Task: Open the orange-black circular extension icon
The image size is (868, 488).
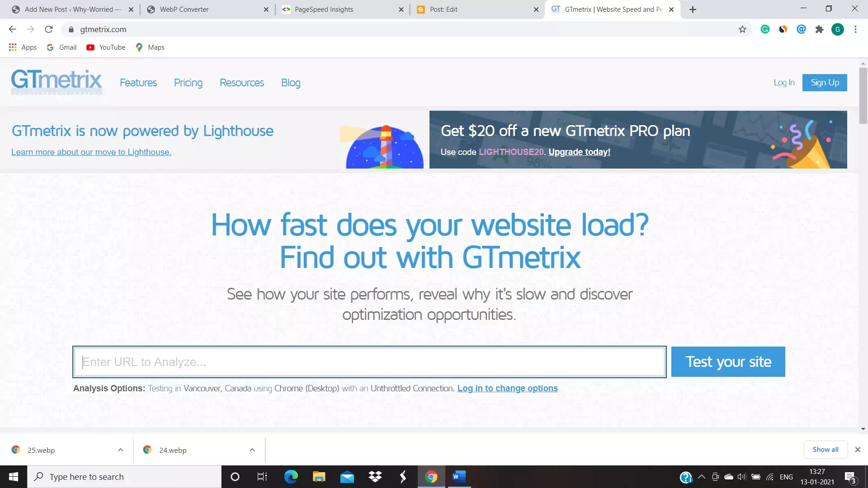Action: tap(783, 29)
